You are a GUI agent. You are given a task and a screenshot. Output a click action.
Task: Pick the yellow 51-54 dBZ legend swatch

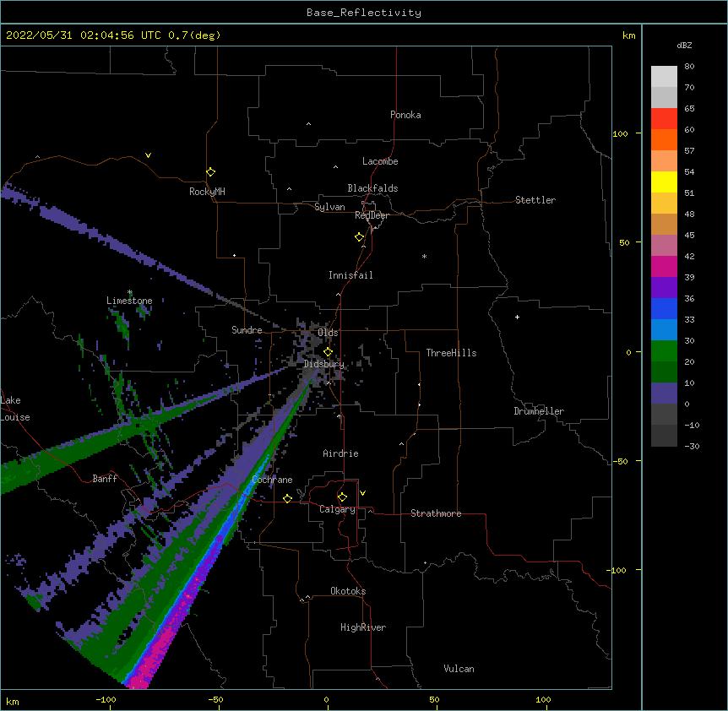(664, 182)
